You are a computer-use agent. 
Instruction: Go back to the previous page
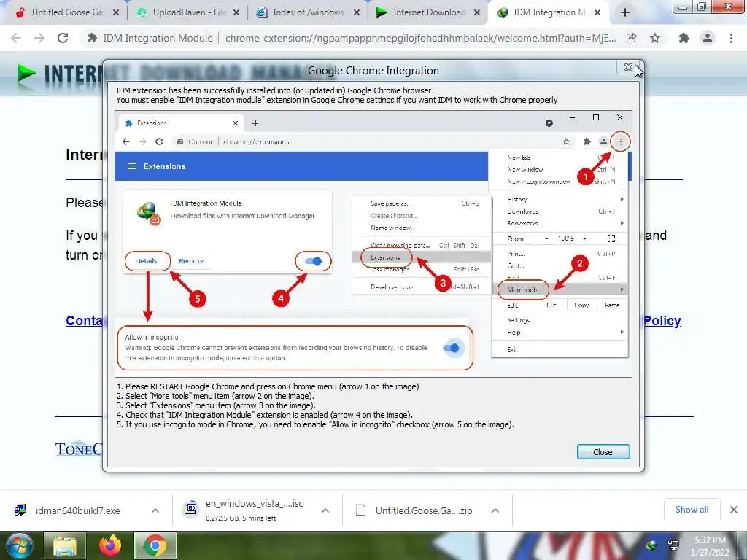click(x=16, y=38)
